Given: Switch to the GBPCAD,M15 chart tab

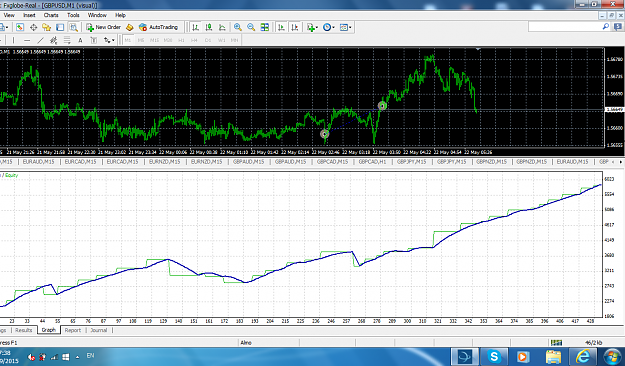Looking at the screenshot, I should pos(332,162).
